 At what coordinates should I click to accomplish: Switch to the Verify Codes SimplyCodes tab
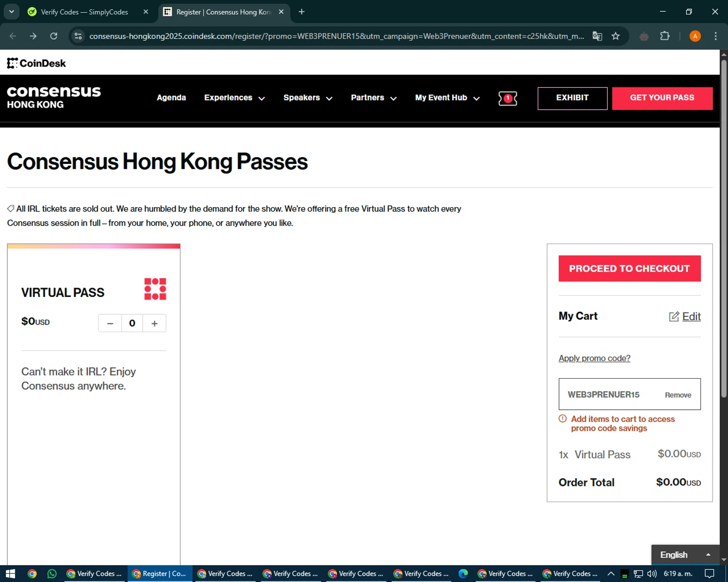click(83, 12)
